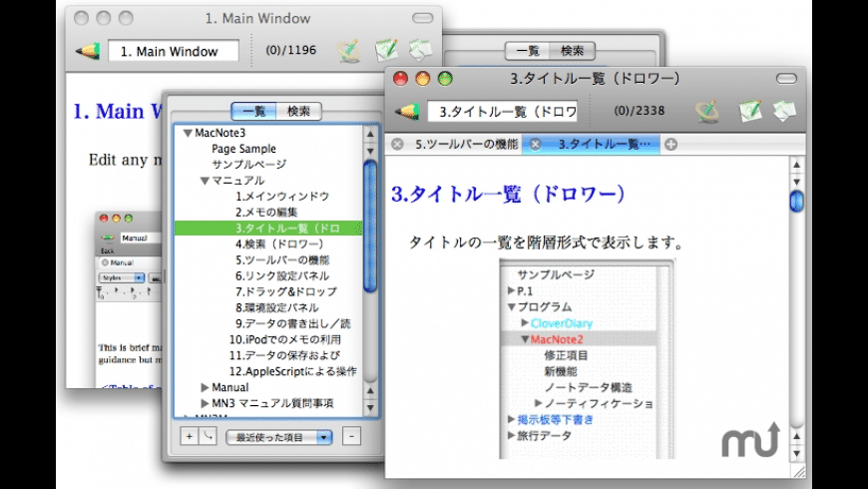The width and height of the screenshot is (868, 489).
Task: Click the minus button in drawer bottom
Action: 351,436
